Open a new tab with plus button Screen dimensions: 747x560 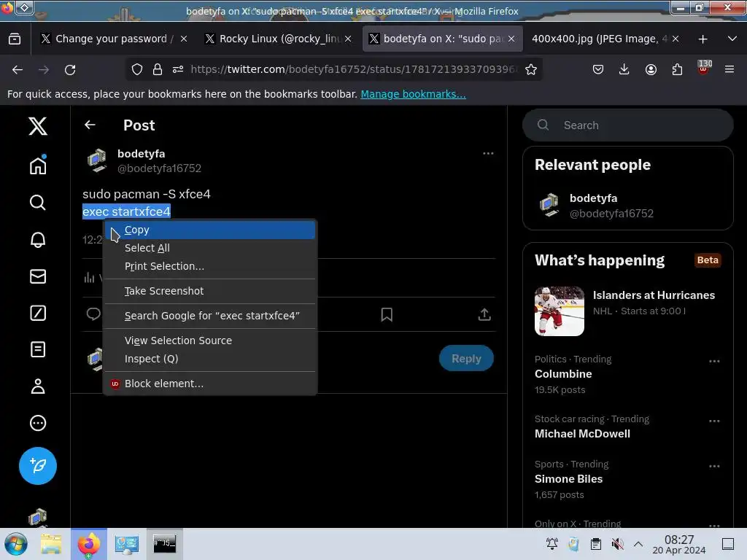click(703, 39)
